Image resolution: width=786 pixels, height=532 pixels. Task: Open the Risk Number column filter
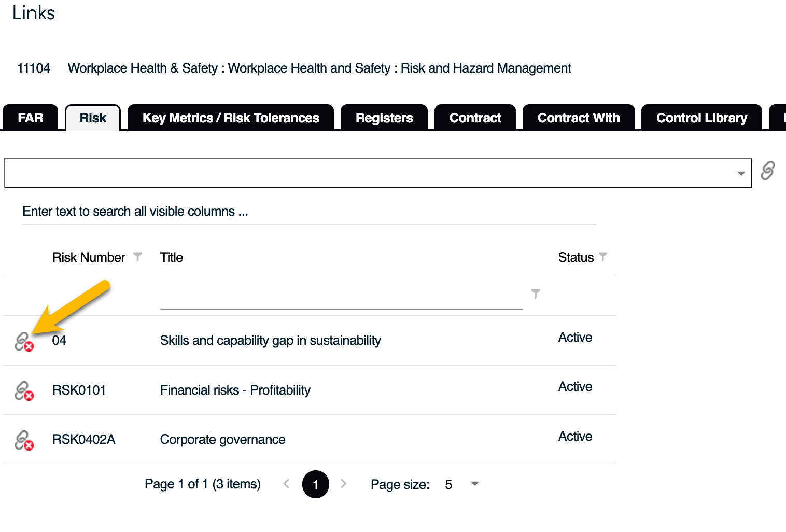coord(137,257)
